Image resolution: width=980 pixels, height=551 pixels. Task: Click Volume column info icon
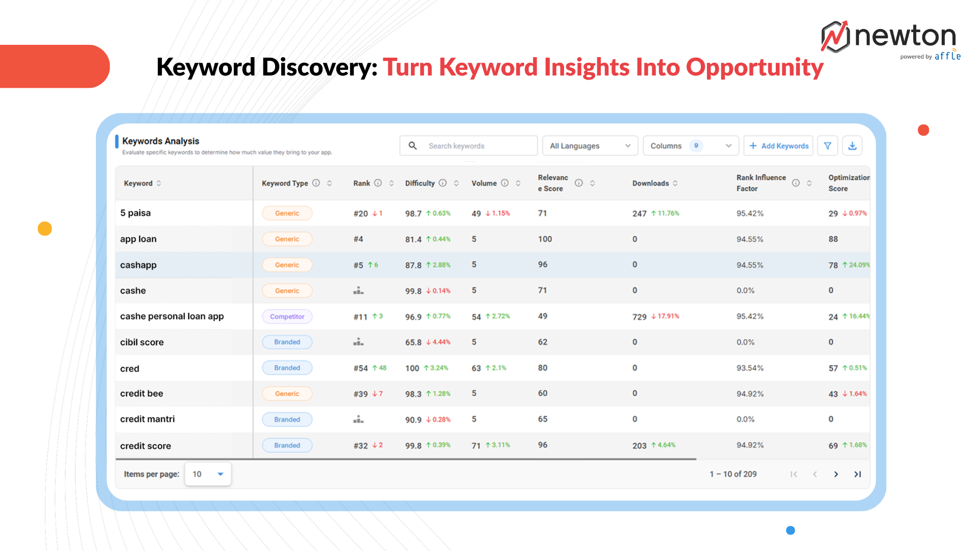504,183
